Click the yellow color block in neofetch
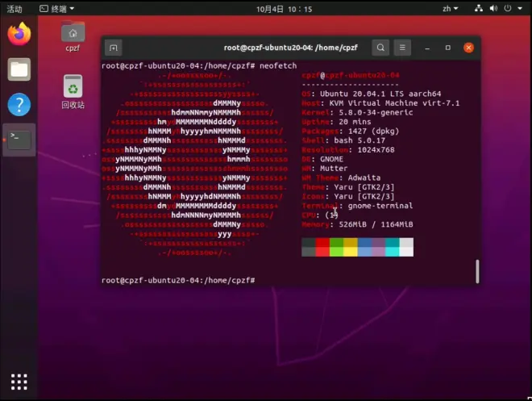Screen dimensions: 532x401 tap(351, 247)
